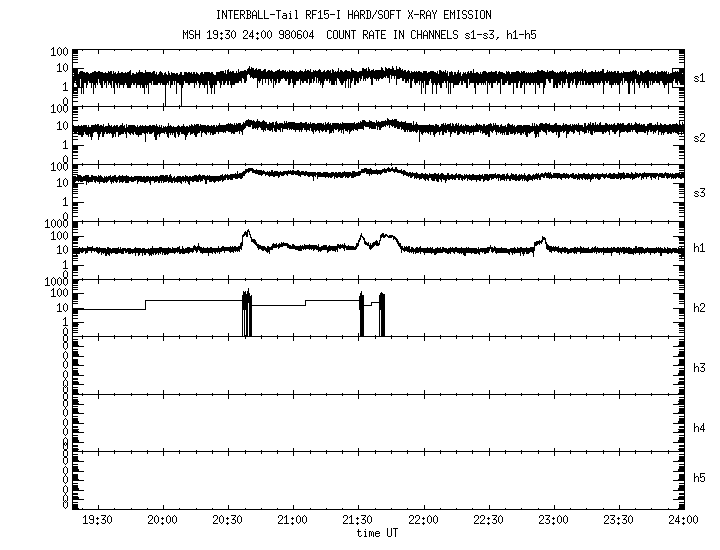Click the h3 channel label
Image resolution: width=720 pixels, height=550 pixels.
point(700,368)
